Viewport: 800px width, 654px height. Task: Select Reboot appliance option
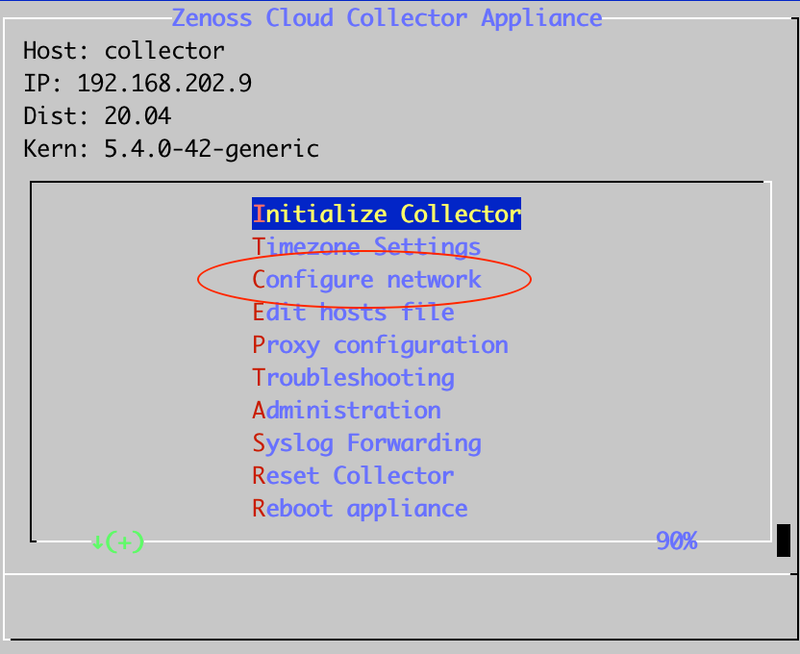(360, 509)
